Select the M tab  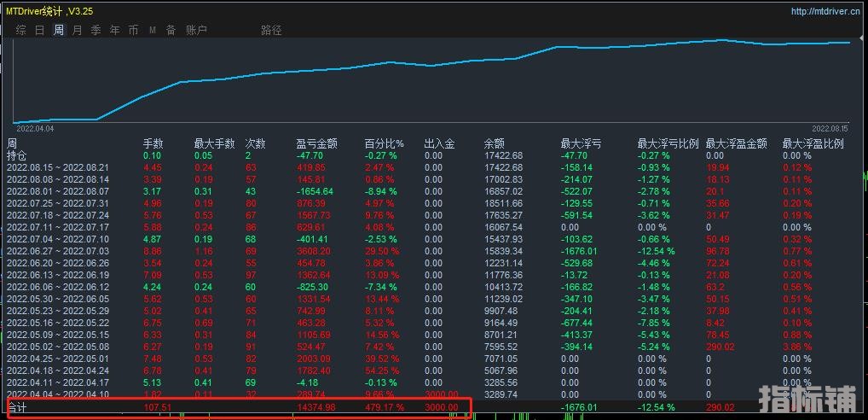click(153, 31)
